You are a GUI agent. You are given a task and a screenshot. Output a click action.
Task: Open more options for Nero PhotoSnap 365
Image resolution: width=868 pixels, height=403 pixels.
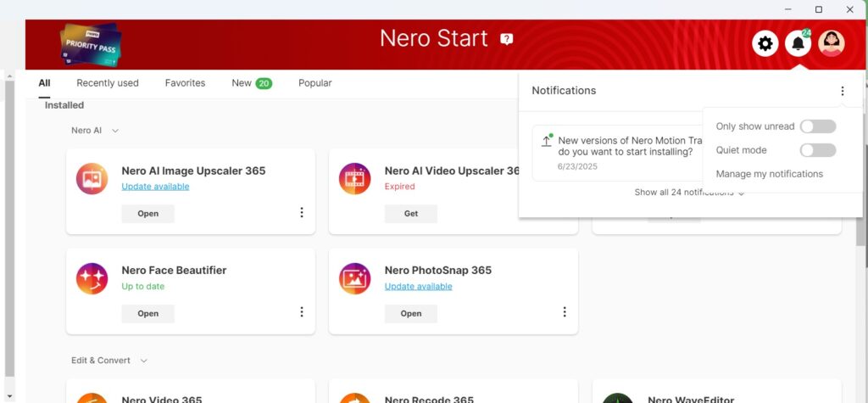pos(565,312)
